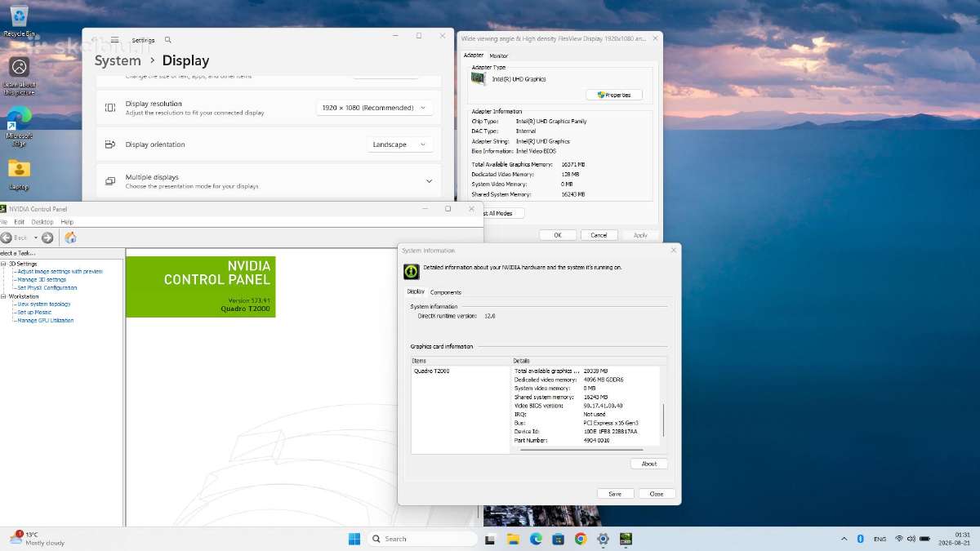Open Microsoft Edge from the taskbar

pyautogui.click(x=536, y=539)
